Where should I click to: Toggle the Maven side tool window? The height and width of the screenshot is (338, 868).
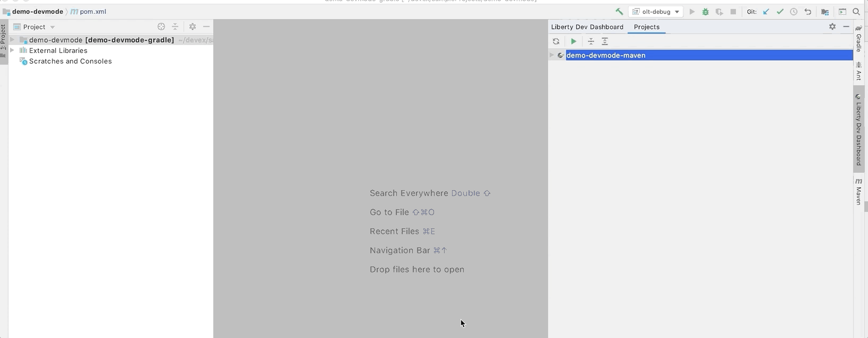[x=858, y=191]
